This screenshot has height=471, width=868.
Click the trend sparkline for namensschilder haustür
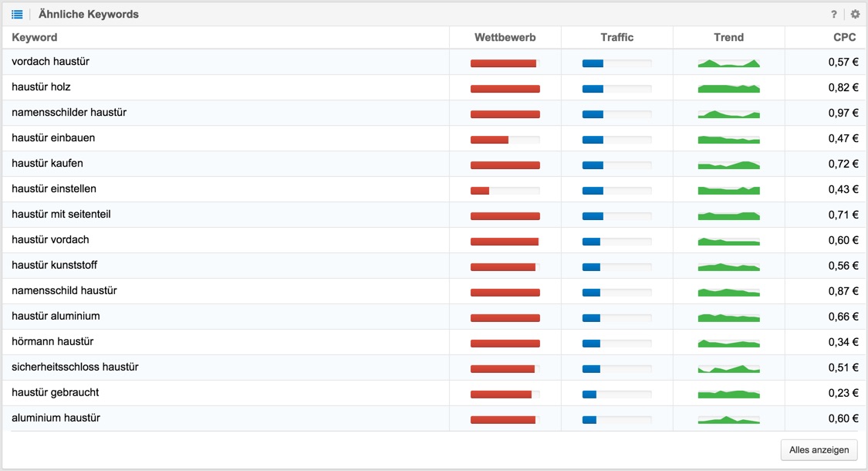point(728,114)
